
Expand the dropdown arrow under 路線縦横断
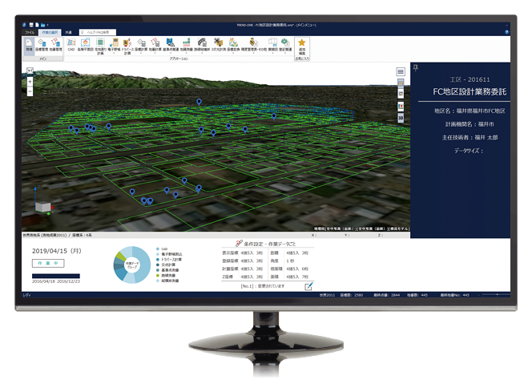click(x=202, y=53)
